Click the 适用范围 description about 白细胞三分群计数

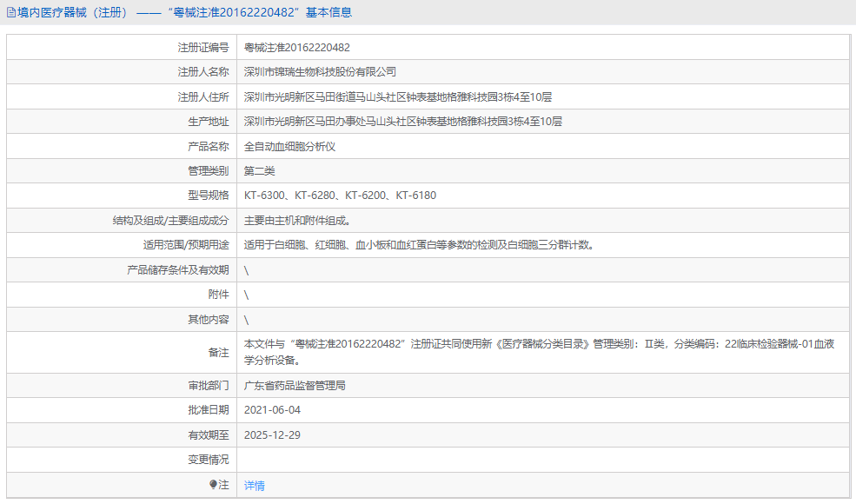click(421, 245)
